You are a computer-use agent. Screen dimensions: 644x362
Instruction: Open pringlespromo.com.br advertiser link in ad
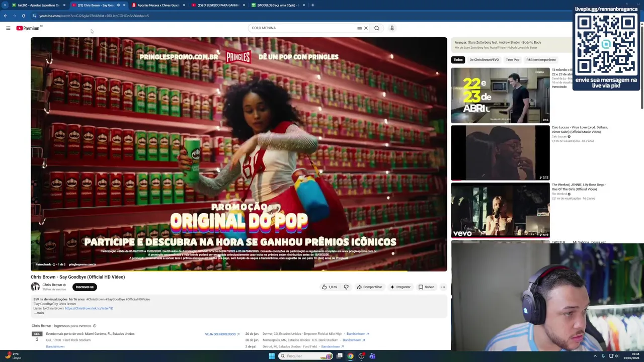click(x=82, y=264)
